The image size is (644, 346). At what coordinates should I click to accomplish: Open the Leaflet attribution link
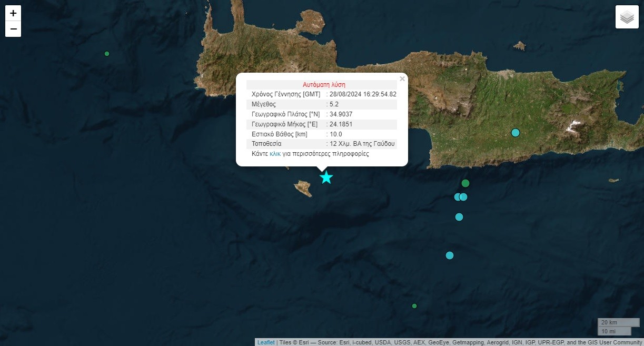coord(265,342)
